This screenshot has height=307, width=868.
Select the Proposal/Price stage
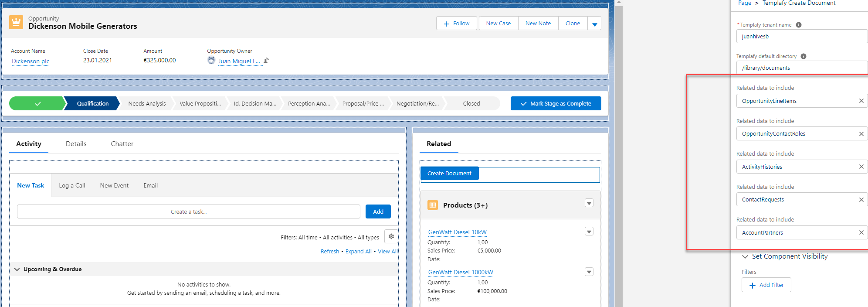[x=363, y=103]
